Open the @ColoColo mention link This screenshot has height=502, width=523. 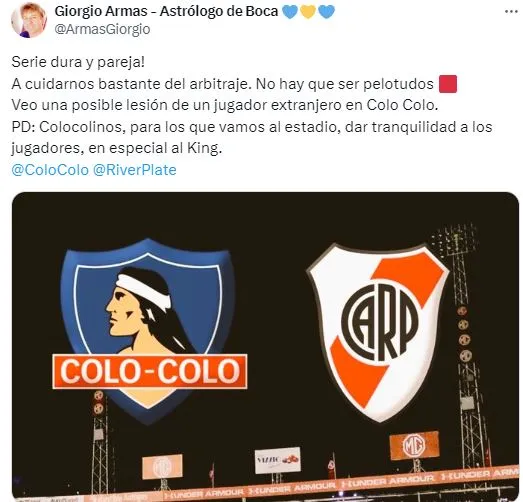pyautogui.click(x=50, y=170)
